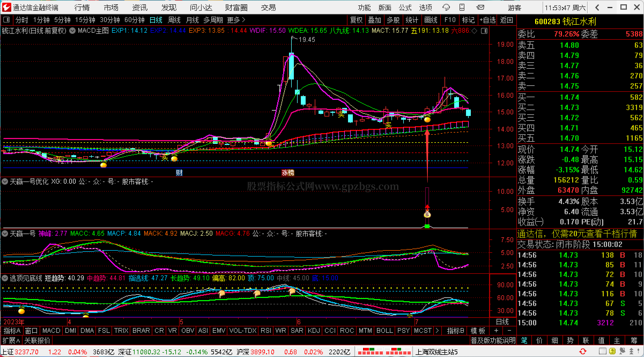Click the 涨榜 marker on main chart

tap(288, 173)
